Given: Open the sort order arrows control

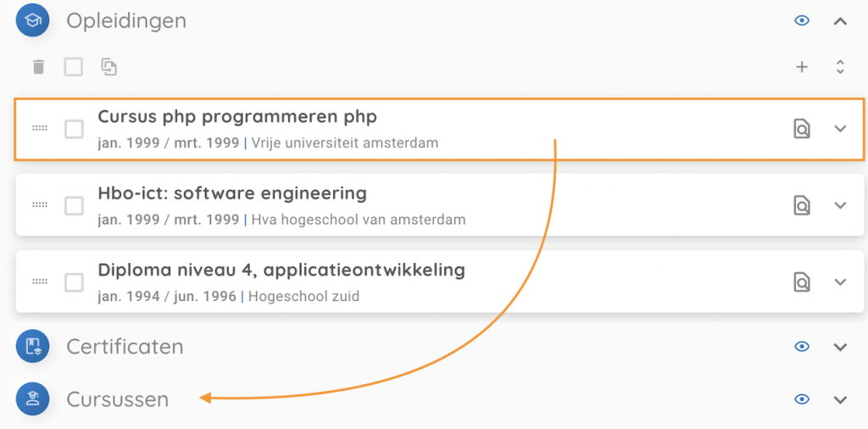Looking at the screenshot, I should [x=840, y=67].
